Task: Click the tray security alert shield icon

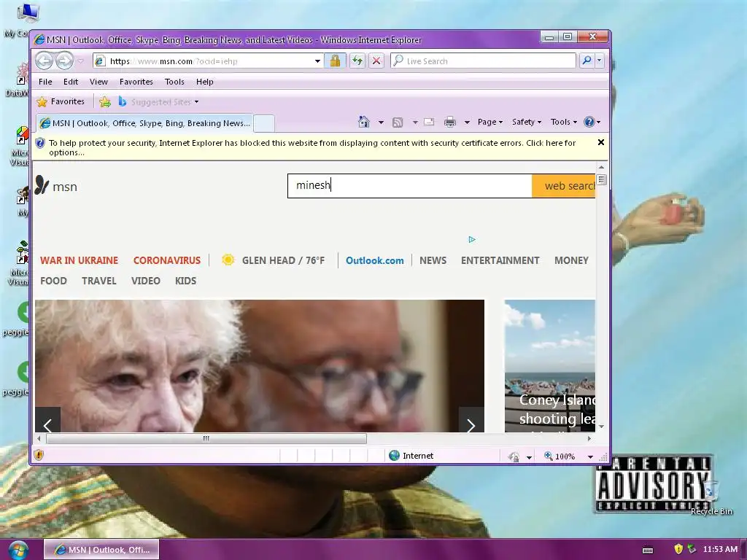Action: click(678, 549)
